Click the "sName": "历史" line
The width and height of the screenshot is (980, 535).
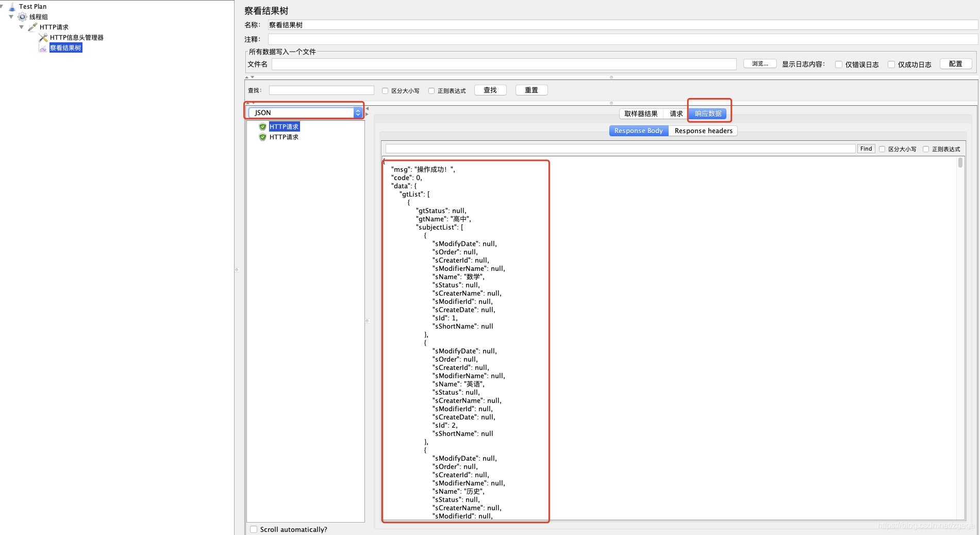tap(458, 492)
